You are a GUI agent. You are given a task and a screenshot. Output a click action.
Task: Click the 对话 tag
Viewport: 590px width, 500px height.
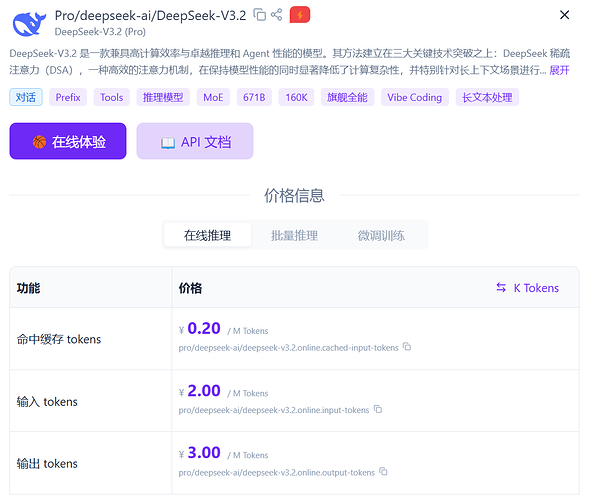(x=26, y=97)
